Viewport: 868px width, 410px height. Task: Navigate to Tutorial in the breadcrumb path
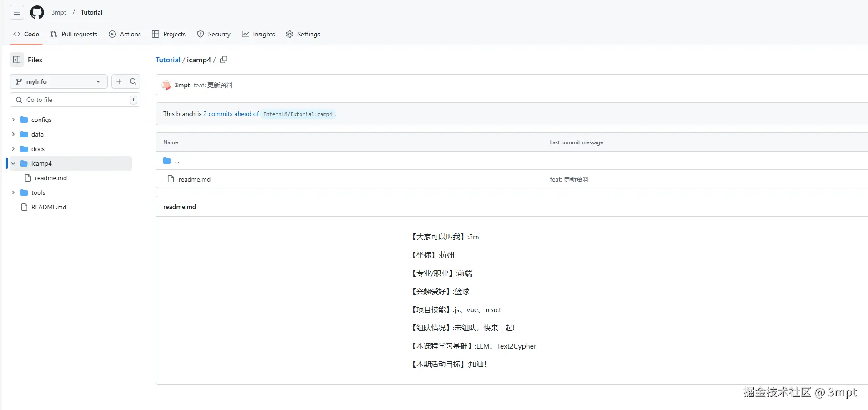tap(168, 60)
